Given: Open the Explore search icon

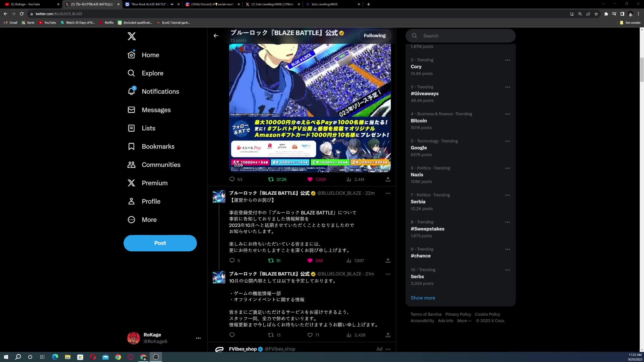Looking at the screenshot, I should (x=131, y=73).
